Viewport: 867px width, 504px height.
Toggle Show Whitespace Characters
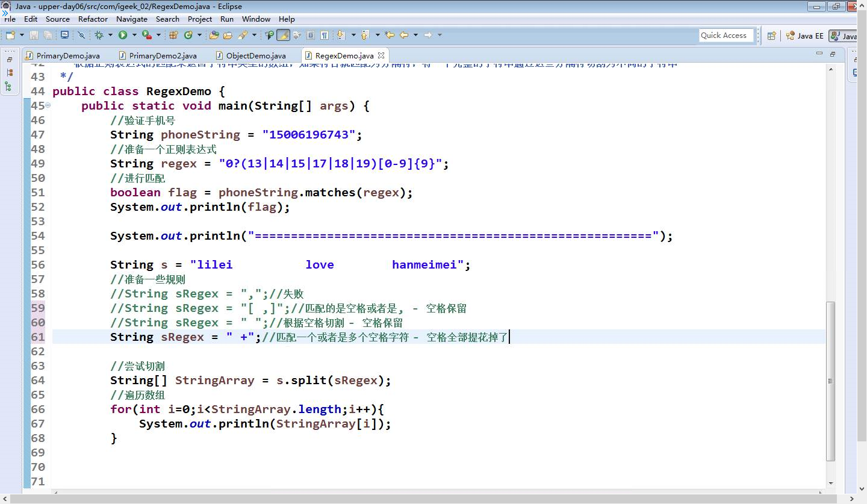coord(324,35)
